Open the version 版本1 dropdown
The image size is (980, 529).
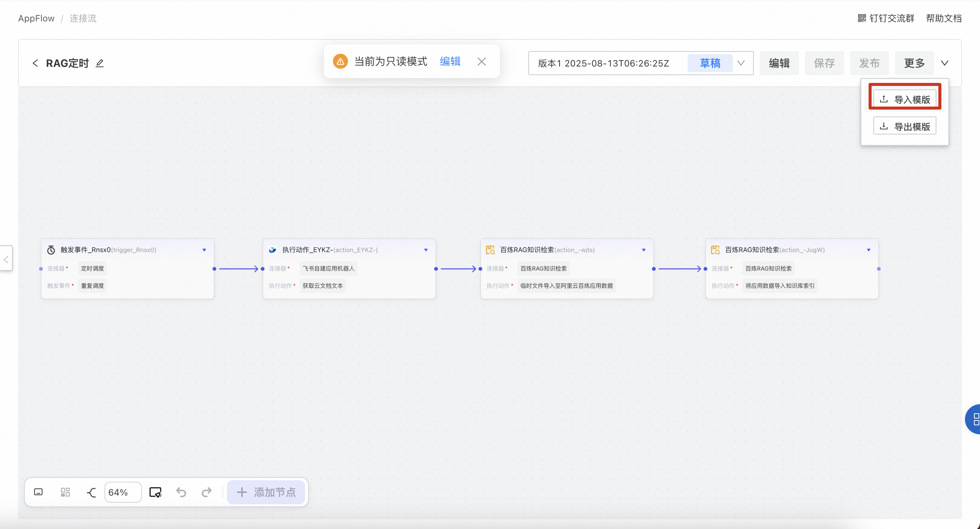pos(741,63)
